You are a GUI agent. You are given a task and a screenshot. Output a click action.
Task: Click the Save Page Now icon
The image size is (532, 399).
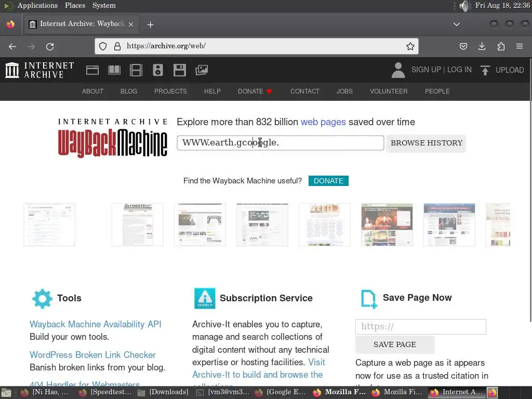click(369, 299)
